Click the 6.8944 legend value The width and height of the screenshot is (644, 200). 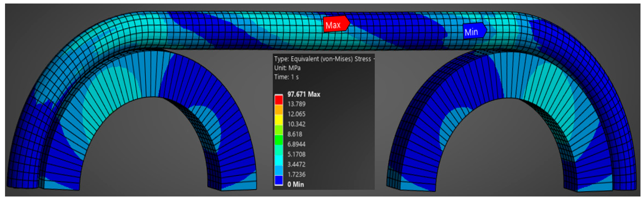pos(296,144)
